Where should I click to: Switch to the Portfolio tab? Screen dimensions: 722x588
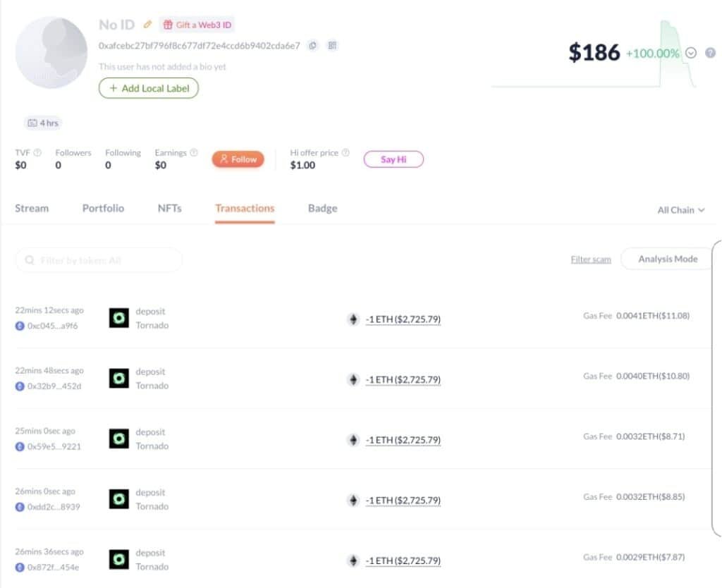103,208
